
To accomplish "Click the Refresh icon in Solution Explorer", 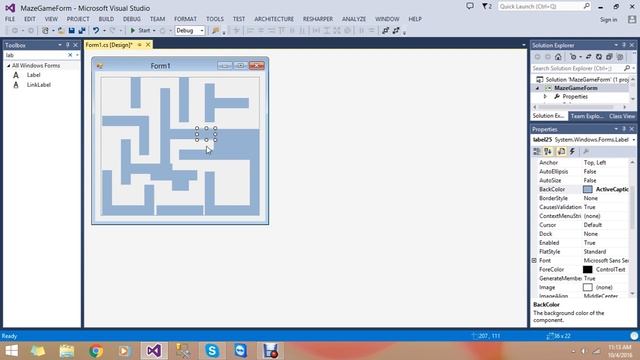I will pos(599,57).
